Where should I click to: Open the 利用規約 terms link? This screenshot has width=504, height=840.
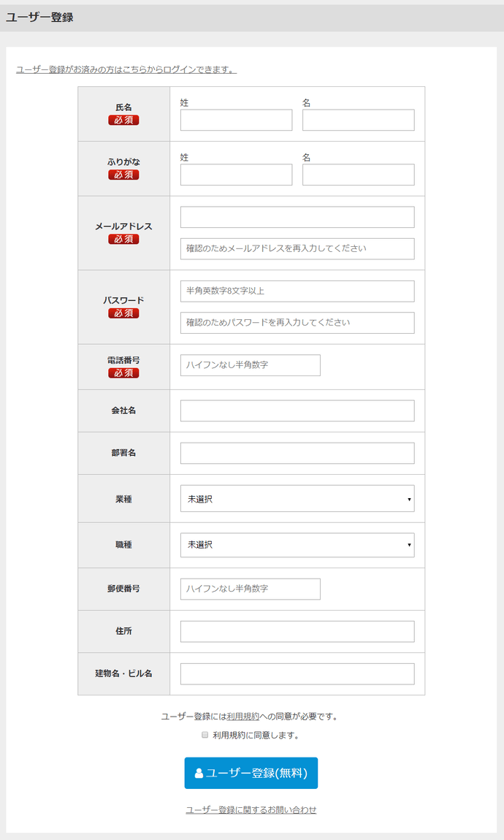pyautogui.click(x=243, y=717)
